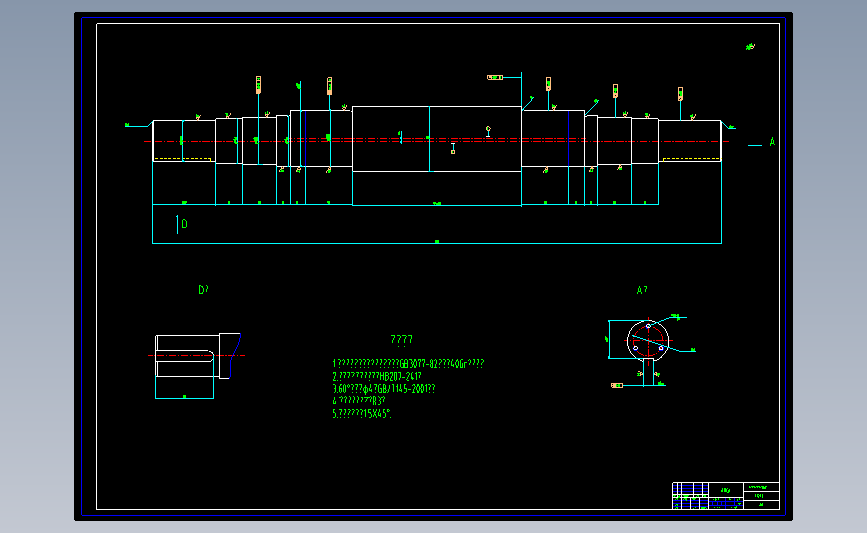Click the "D" section marker below the shaft

coord(184,224)
